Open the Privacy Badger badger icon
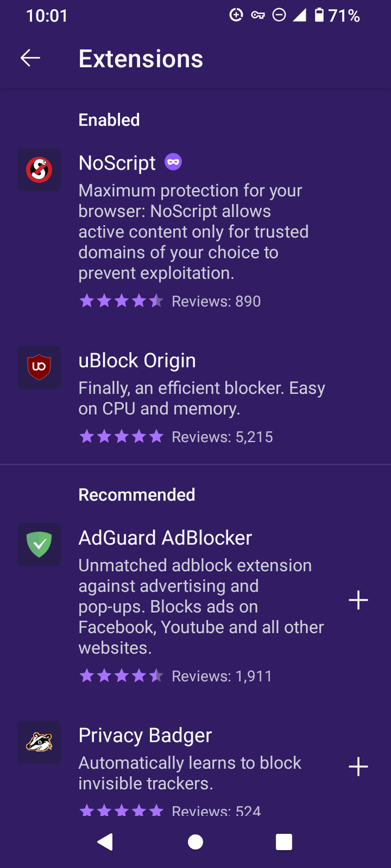Screen dimensions: 391x868 [39, 742]
